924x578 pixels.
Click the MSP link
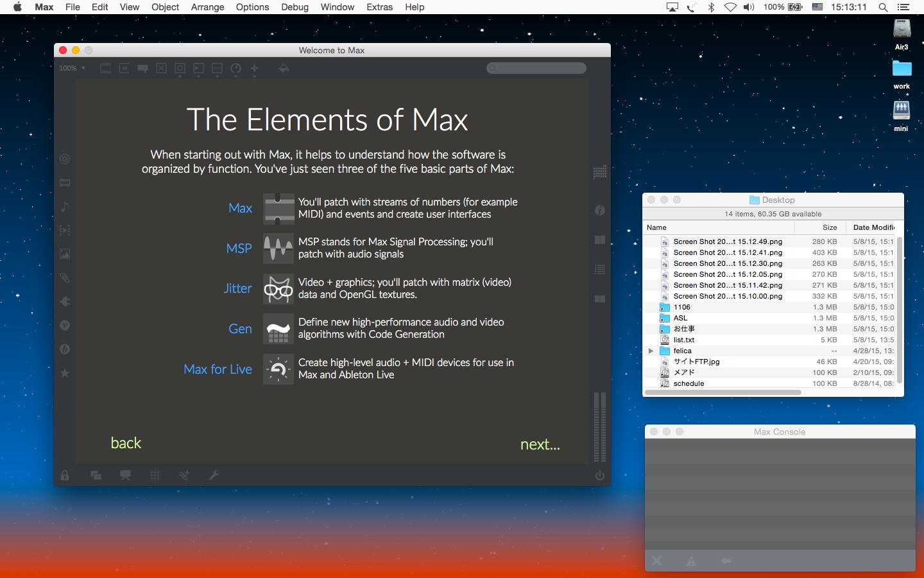pyautogui.click(x=239, y=249)
